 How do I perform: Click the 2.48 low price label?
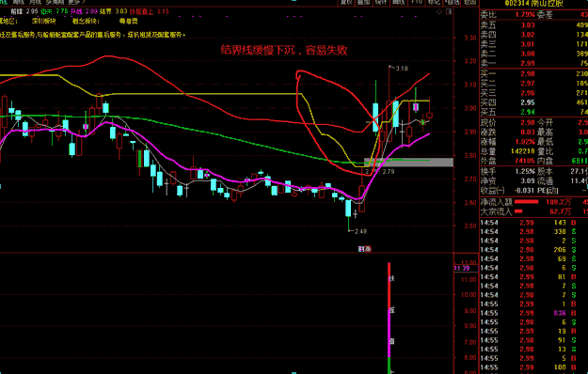point(360,231)
